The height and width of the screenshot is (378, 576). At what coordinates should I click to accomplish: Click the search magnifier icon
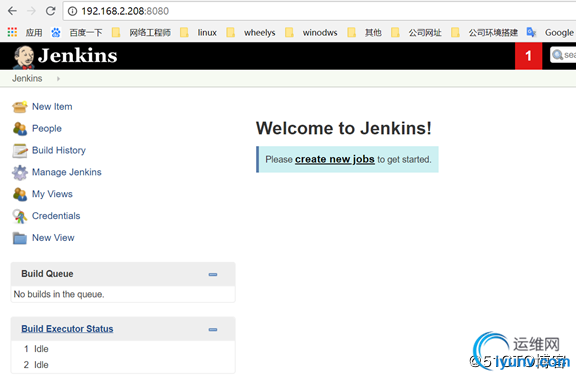pos(557,55)
